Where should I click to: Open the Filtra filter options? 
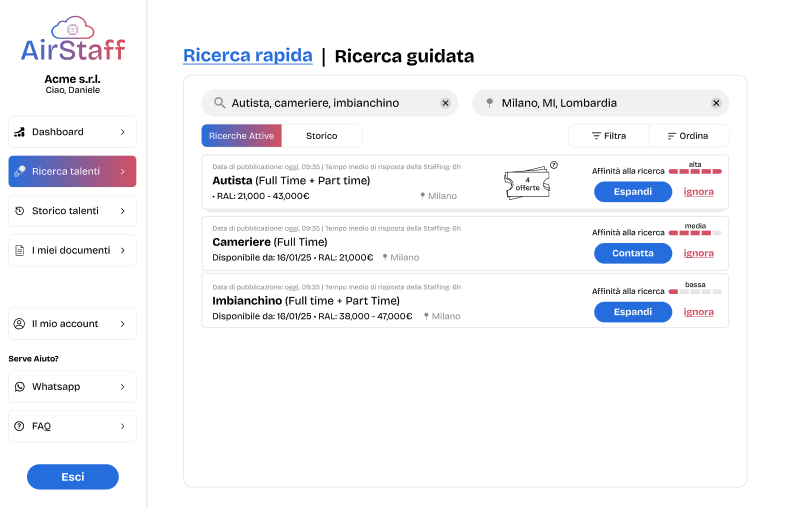tap(608, 136)
